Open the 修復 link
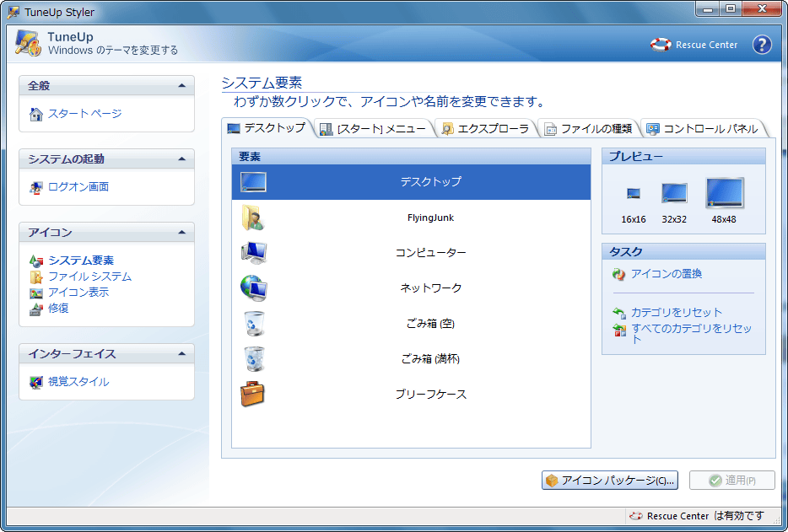The width and height of the screenshot is (788, 532). coord(58,309)
